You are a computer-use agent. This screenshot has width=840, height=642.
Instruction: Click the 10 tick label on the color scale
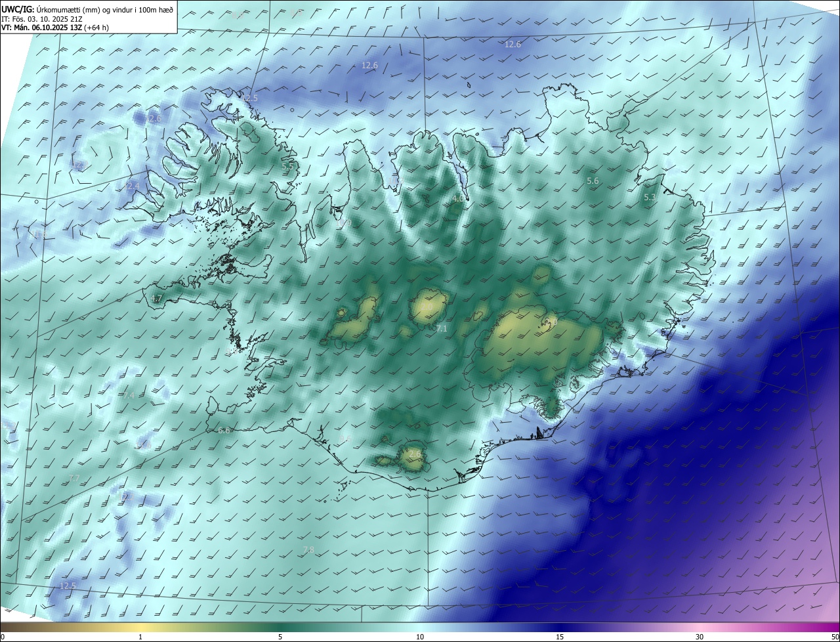(x=420, y=637)
